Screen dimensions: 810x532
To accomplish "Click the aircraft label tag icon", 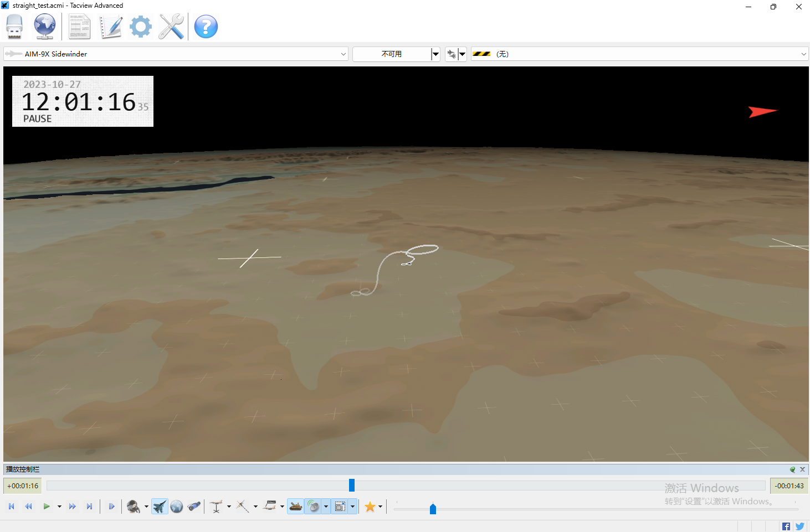I will click(x=270, y=507).
